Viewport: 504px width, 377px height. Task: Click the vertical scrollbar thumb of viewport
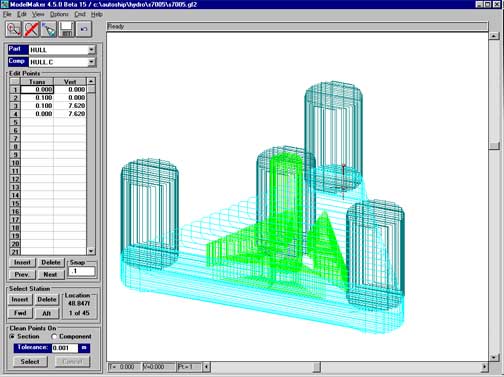click(494, 146)
